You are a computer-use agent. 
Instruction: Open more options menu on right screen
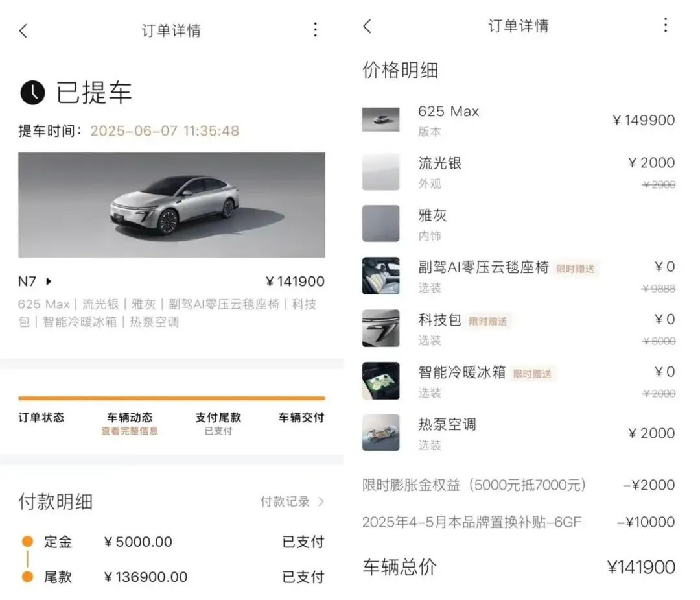(665, 25)
